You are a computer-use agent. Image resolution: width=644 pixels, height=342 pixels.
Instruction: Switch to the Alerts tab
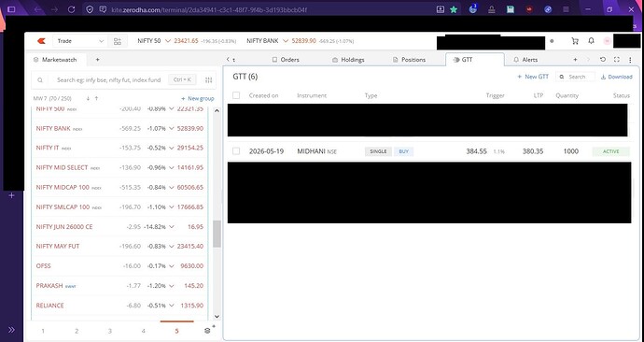(x=525, y=60)
